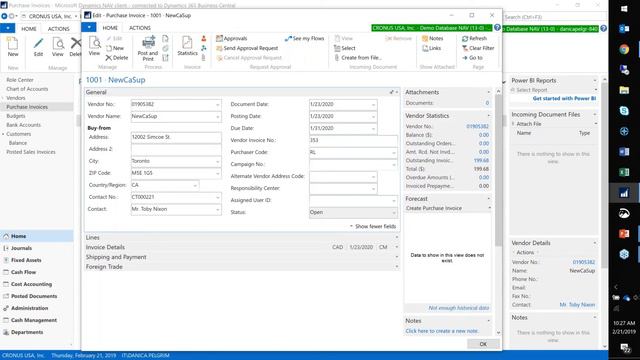Open Country/Region code dropdown
640x360 pixels.
(x=195, y=185)
